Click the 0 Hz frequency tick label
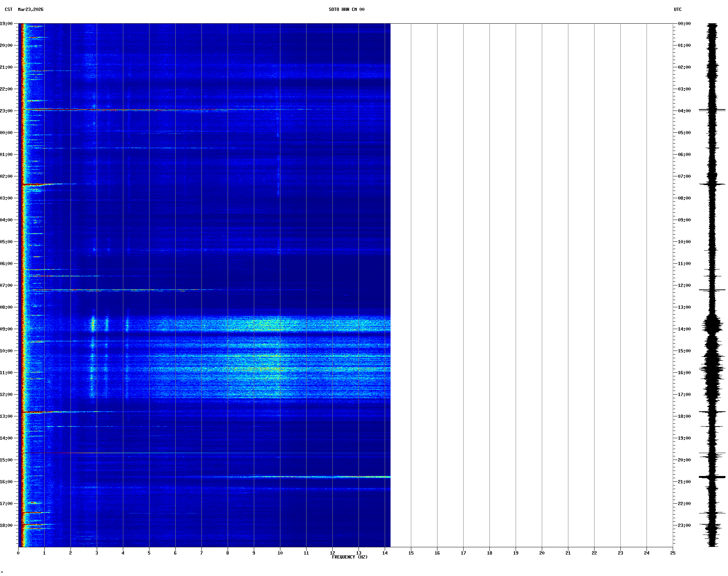Viewport: 728px width, 576px height. pos(18,553)
